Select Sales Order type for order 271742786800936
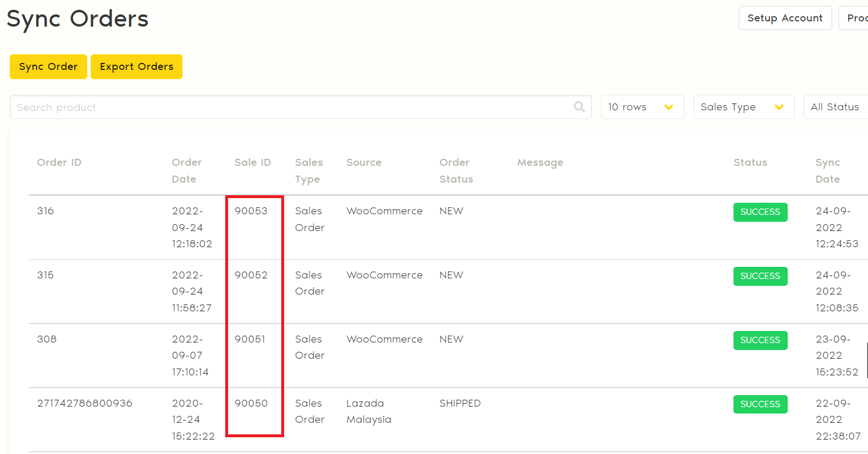The height and width of the screenshot is (454, 868). (x=310, y=412)
